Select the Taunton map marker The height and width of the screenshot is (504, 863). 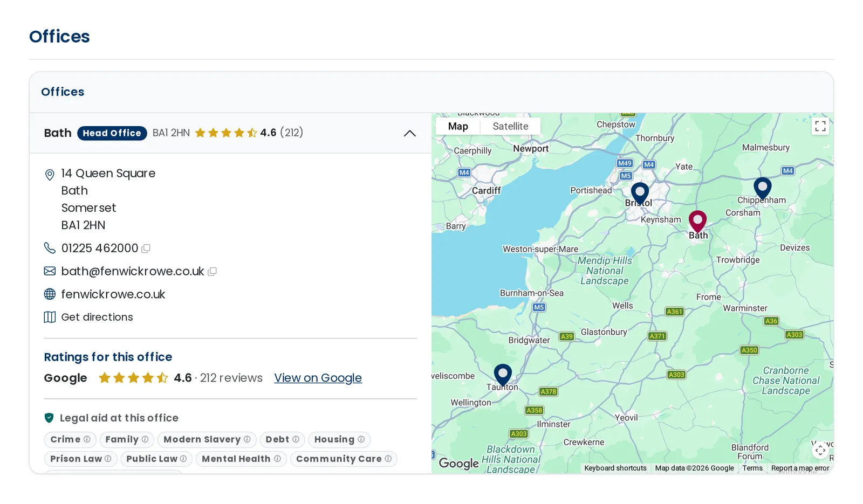coord(503,375)
